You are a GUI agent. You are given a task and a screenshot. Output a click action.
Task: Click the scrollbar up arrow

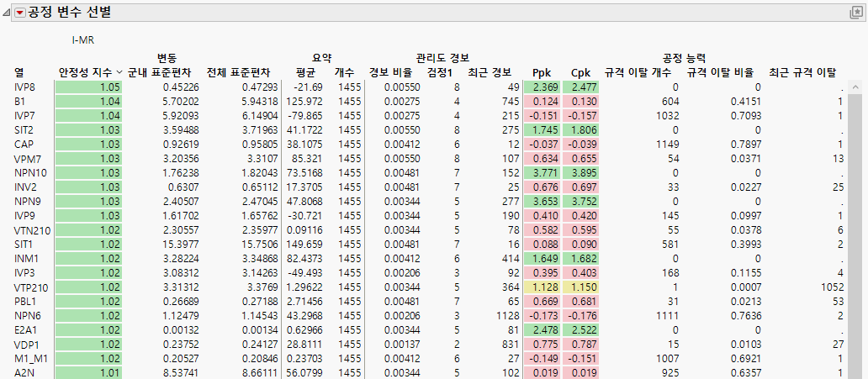pos(856,86)
